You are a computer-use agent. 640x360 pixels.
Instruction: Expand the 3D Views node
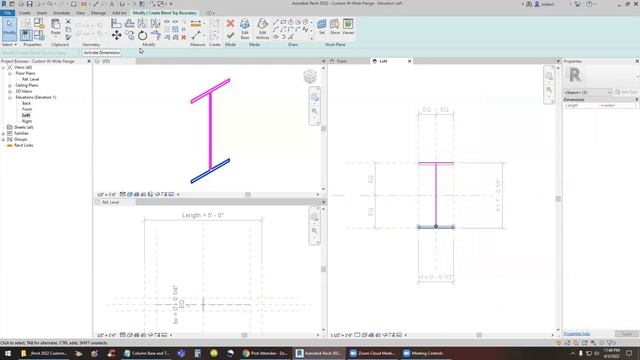pos(10,91)
